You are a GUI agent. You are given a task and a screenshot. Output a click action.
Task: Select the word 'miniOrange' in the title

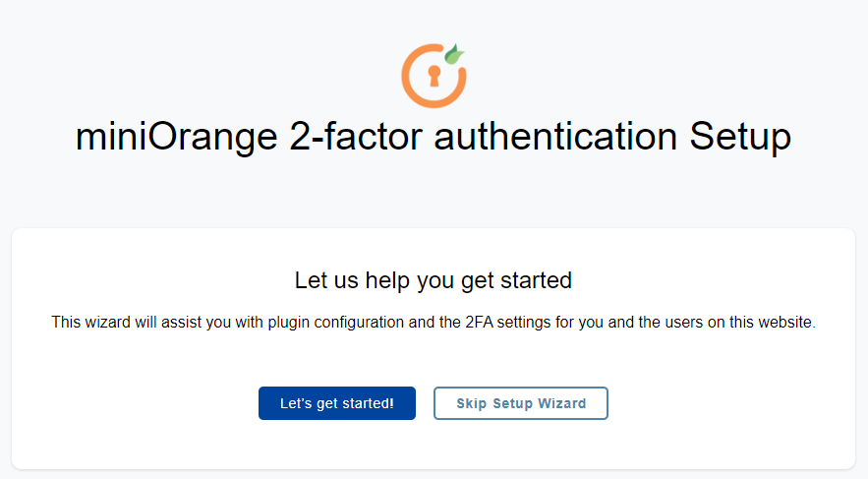tap(176, 137)
